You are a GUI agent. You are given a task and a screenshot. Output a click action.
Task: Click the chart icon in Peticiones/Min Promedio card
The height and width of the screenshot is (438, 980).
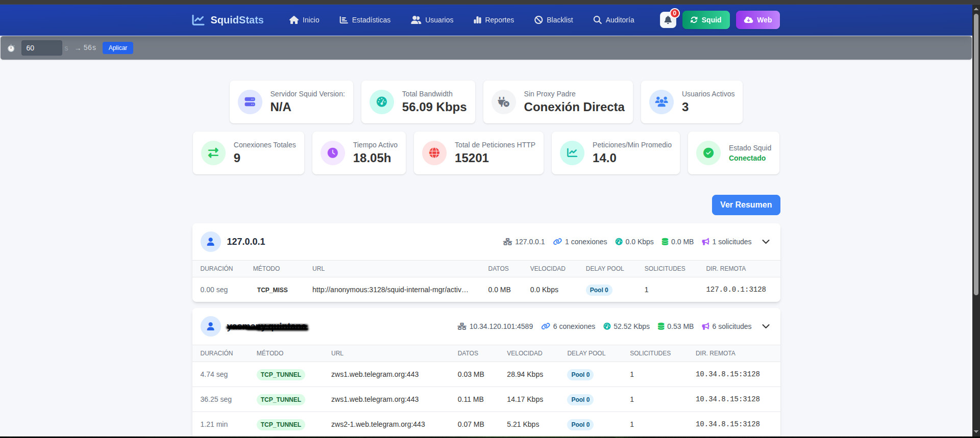pyautogui.click(x=572, y=153)
